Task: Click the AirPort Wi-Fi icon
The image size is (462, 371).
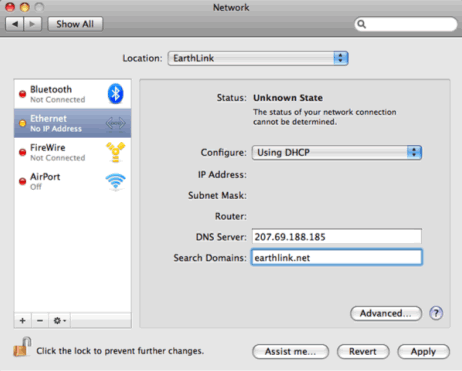Action: click(x=115, y=182)
